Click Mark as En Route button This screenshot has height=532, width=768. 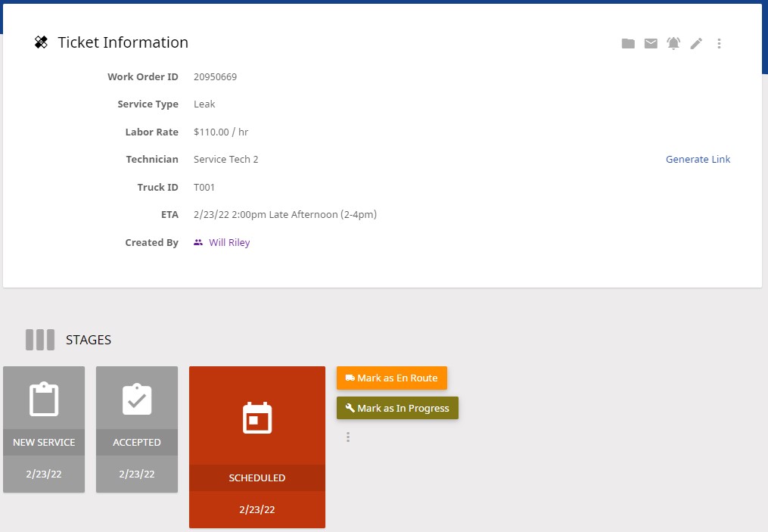tap(392, 378)
